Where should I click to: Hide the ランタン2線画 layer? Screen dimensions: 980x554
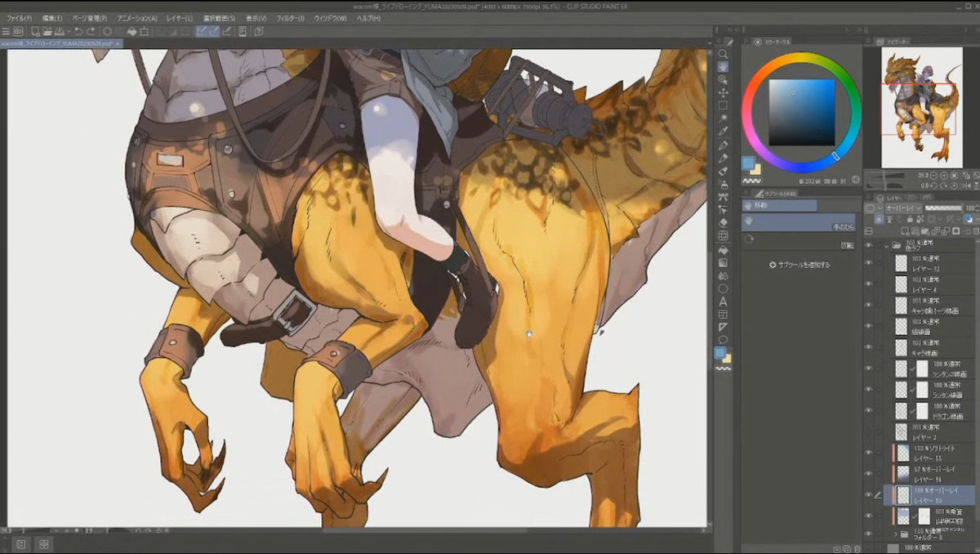(868, 369)
